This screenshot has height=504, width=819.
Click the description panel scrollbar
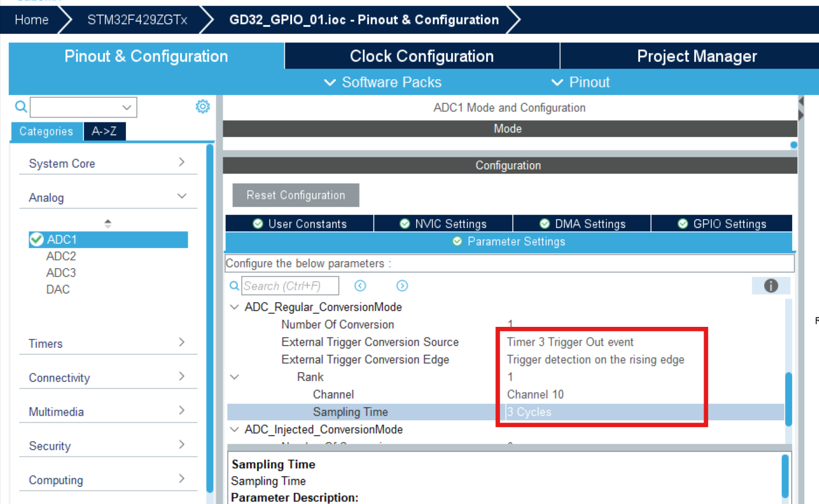(x=785, y=475)
